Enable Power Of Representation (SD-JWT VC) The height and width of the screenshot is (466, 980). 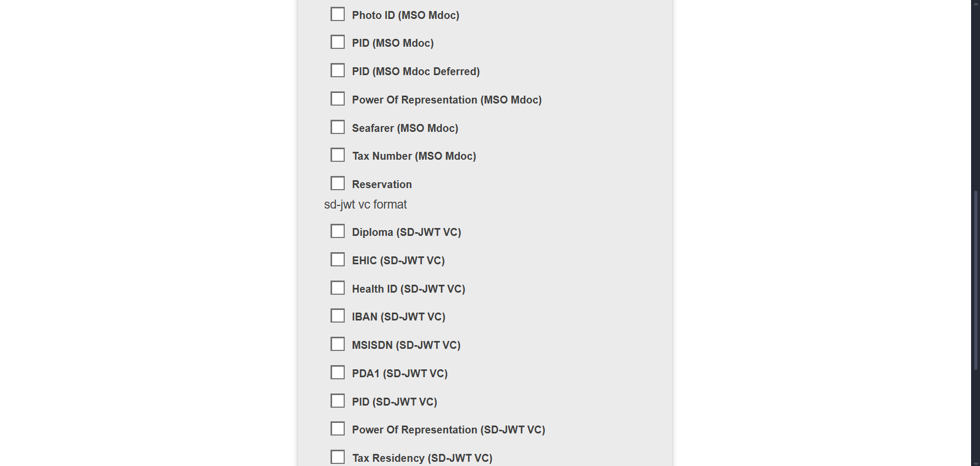[x=337, y=429]
